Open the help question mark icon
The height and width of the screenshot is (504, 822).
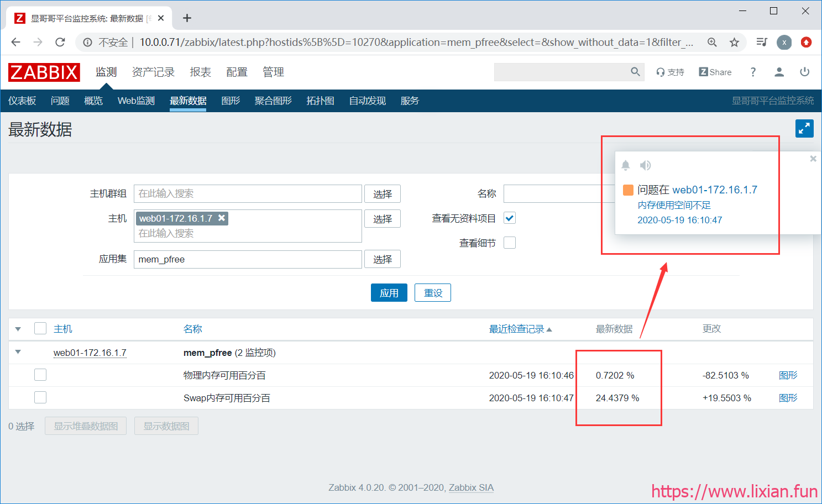point(753,72)
